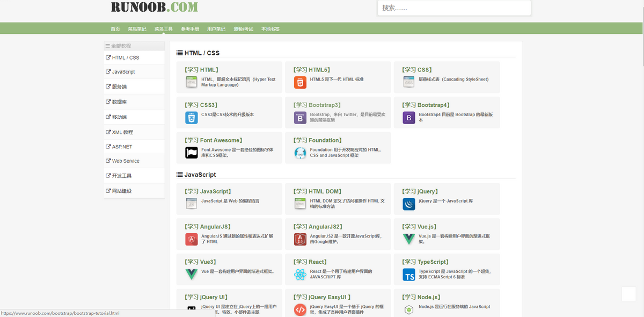Click the blue CSS3 shield icon
This screenshot has height=317, width=644.
pyautogui.click(x=192, y=118)
